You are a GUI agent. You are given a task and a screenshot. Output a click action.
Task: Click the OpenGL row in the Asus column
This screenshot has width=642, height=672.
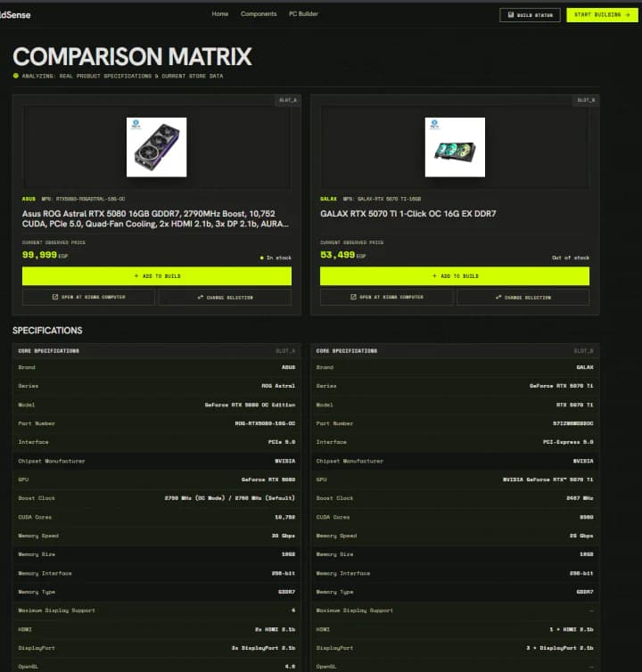pos(157,667)
